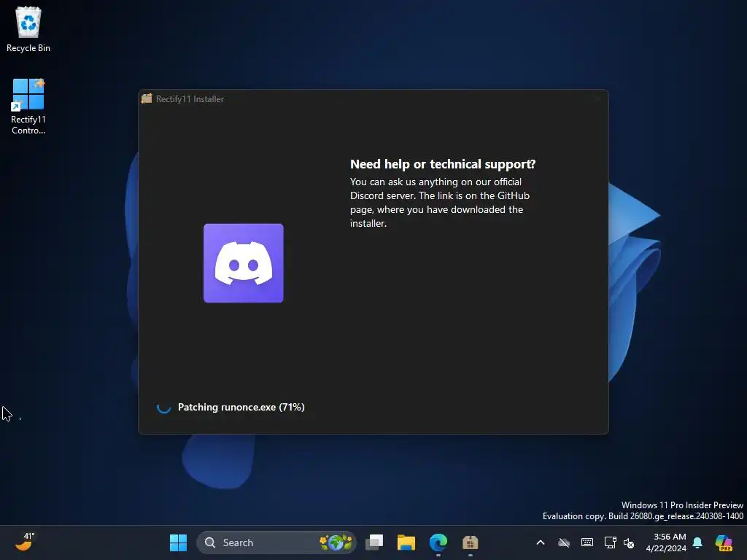Screen dimensions: 747x560
Task: Click the muted volume tray icon
Action: [x=629, y=542]
